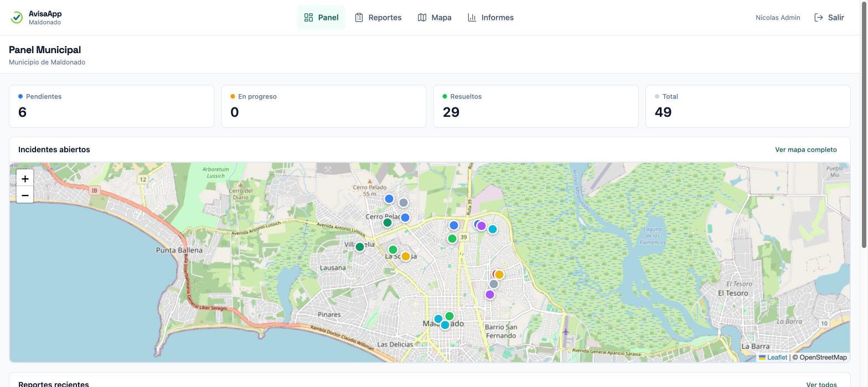The image size is (868, 387).
Task: Log out with the Salir button
Action: (829, 18)
